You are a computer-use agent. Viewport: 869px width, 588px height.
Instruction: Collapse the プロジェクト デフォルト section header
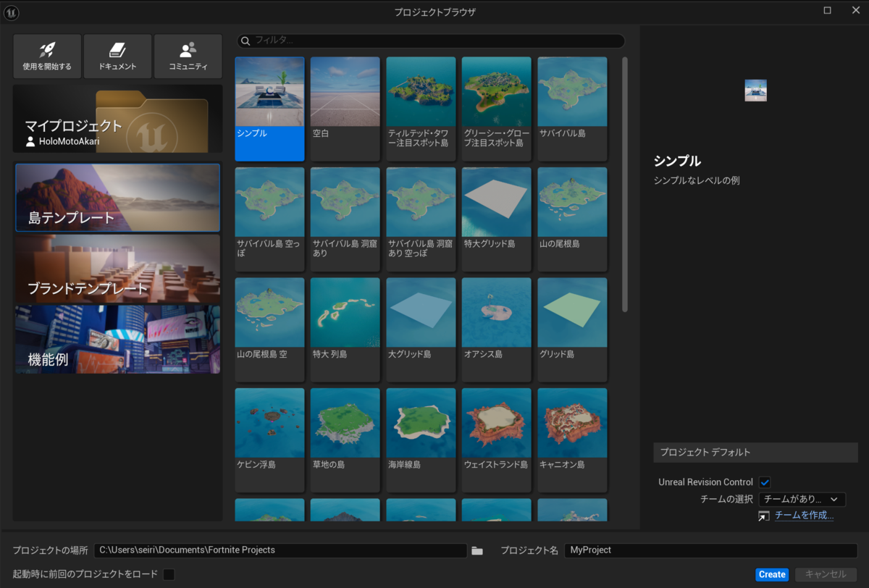coord(755,453)
